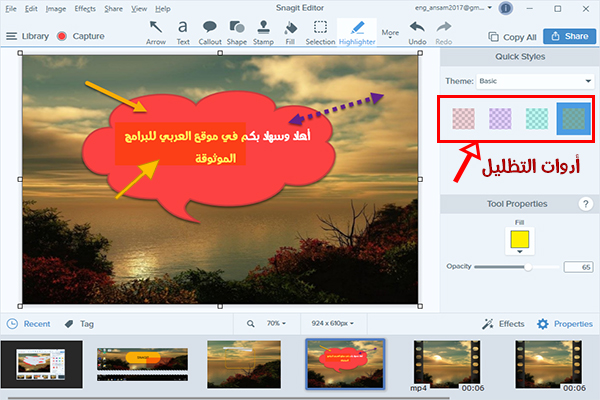This screenshot has height=400, width=600.
Task: Select the Callout tool
Action: [x=210, y=33]
